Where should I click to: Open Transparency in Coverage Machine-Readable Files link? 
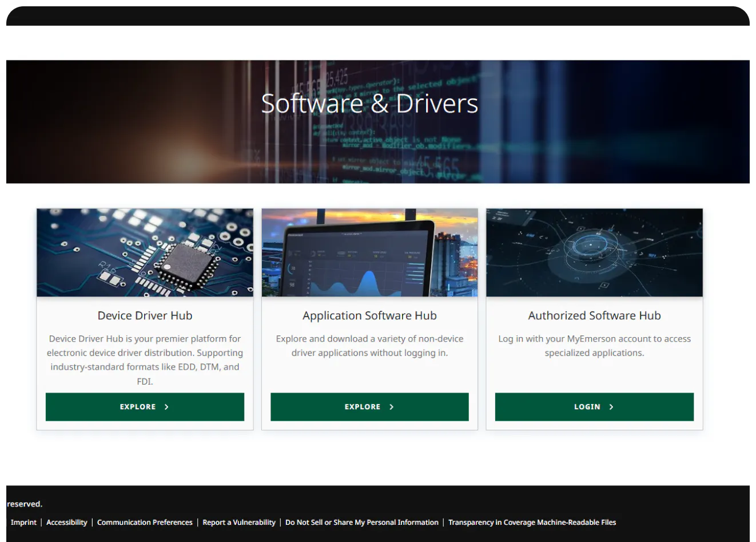532,523
